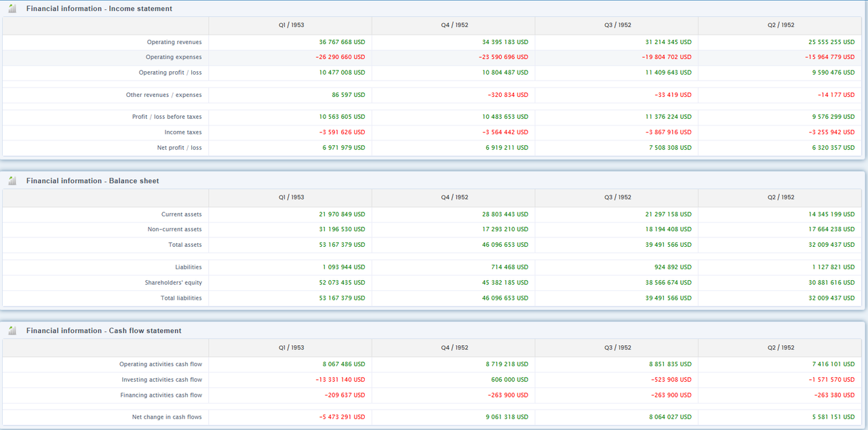Click the value 11 409 643 USD
Image resolution: width=868 pixels, height=430 pixels.
[x=669, y=73]
